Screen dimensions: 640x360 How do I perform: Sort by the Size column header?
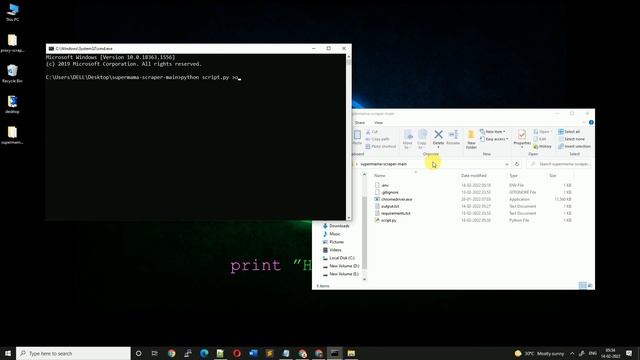[553, 176]
